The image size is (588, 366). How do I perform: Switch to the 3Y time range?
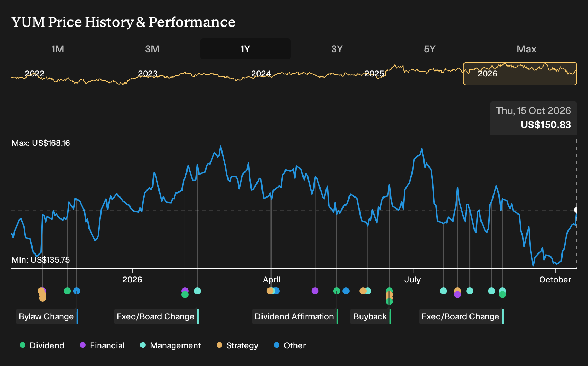point(337,49)
